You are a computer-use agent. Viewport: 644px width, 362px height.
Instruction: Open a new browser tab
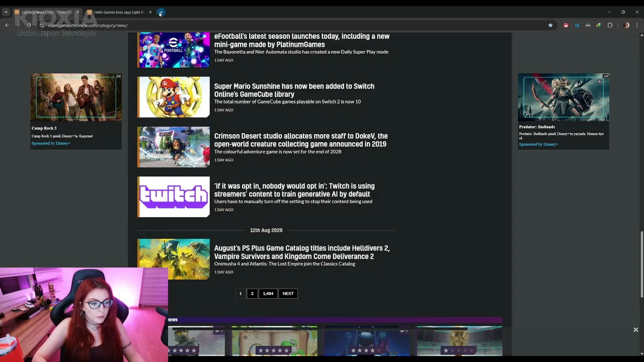click(160, 12)
